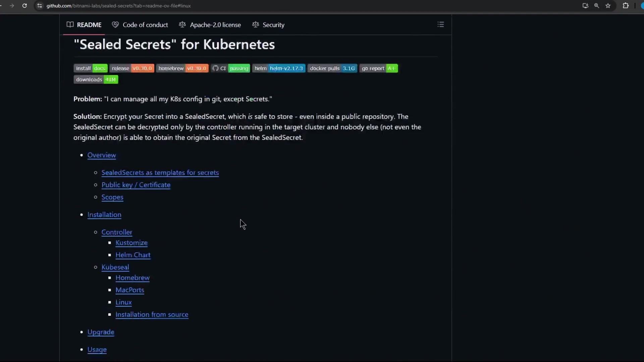Click the Code of conduct heart icon
The width and height of the screenshot is (644, 362).
[x=115, y=24]
